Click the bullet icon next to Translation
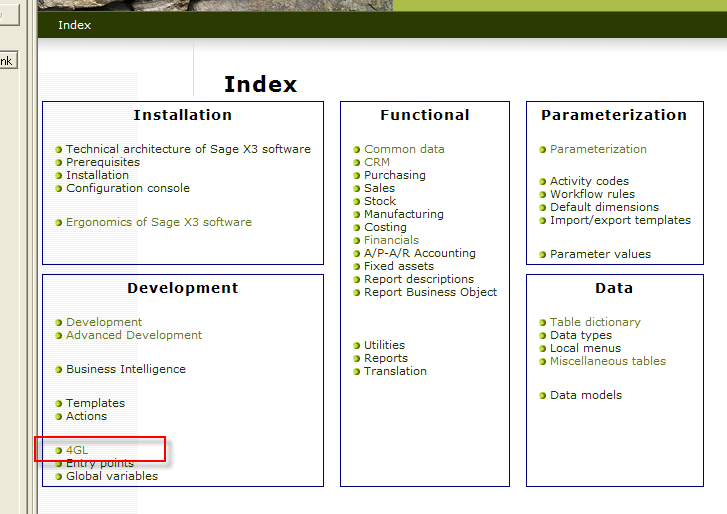The image size is (727, 514). (x=356, y=372)
